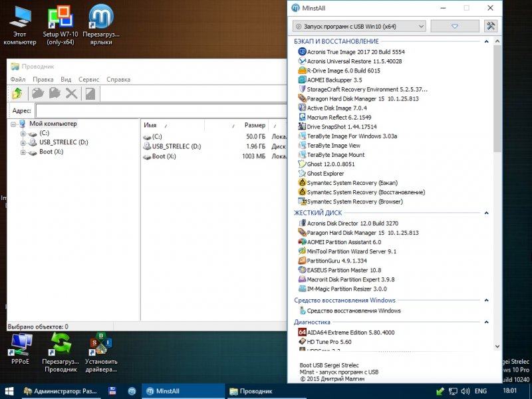Select Boot (X:) row in file list
Viewport: 532px width, 399px height.
tap(213, 156)
